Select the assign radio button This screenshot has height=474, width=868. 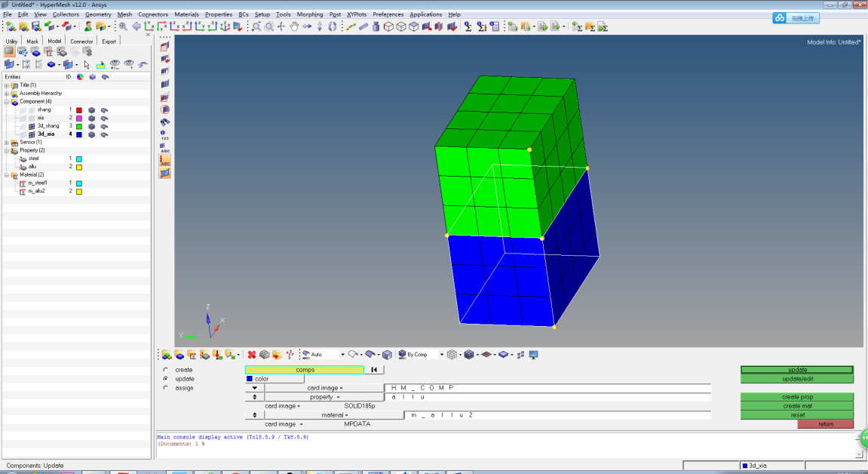click(x=166, y=388)
